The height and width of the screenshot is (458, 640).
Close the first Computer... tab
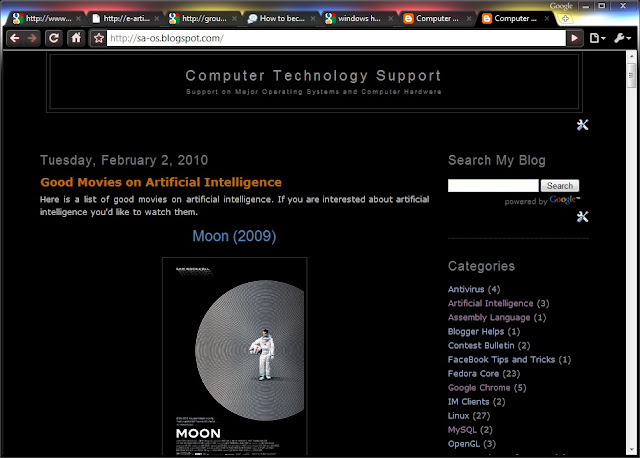coord(469,18)
